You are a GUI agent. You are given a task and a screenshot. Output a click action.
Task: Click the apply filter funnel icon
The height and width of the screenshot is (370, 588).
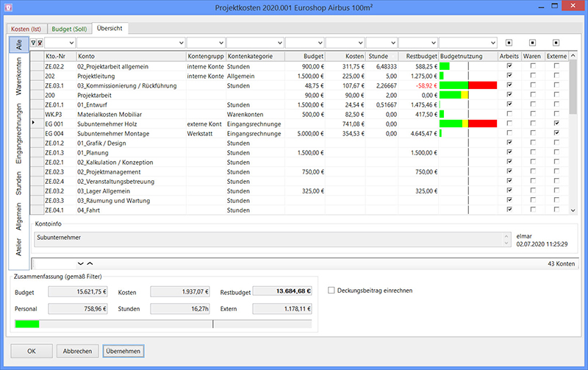[x=33, y=43]
